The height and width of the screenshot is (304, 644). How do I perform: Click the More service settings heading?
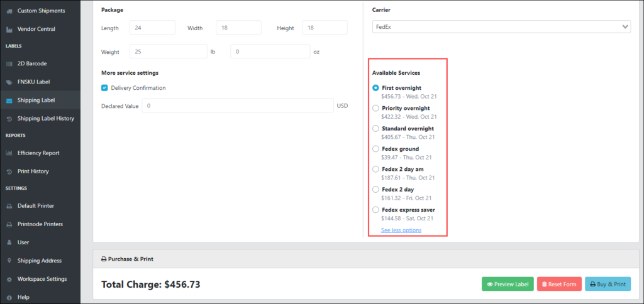pyautogui.click(x=130, y=73)
